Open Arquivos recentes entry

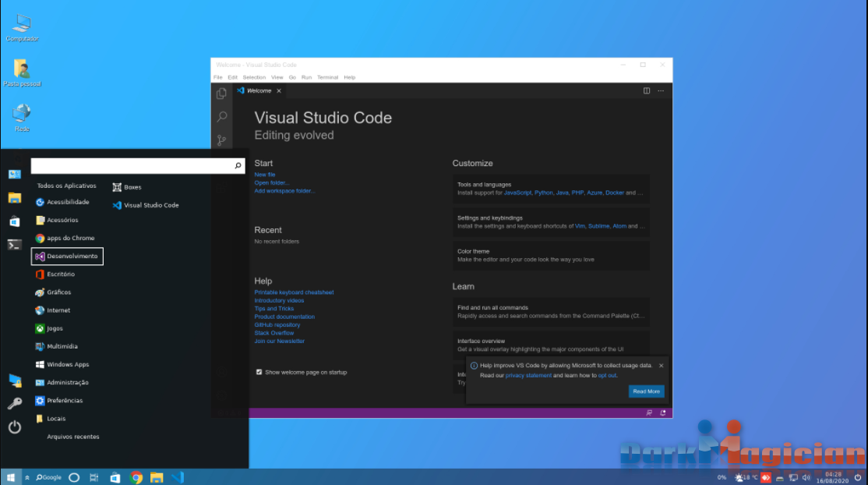(x=73, y=437)
